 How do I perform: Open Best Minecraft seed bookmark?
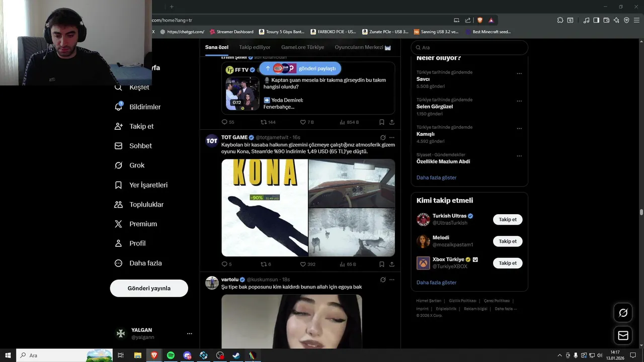[x=488, y=32]
